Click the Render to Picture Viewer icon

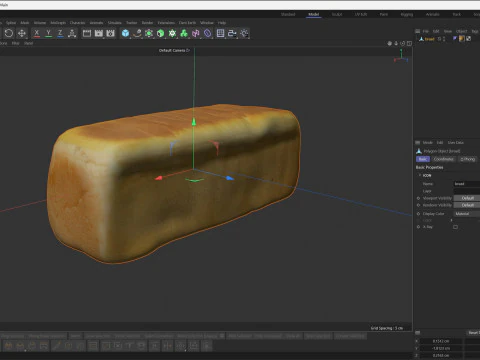click(99, 33)
